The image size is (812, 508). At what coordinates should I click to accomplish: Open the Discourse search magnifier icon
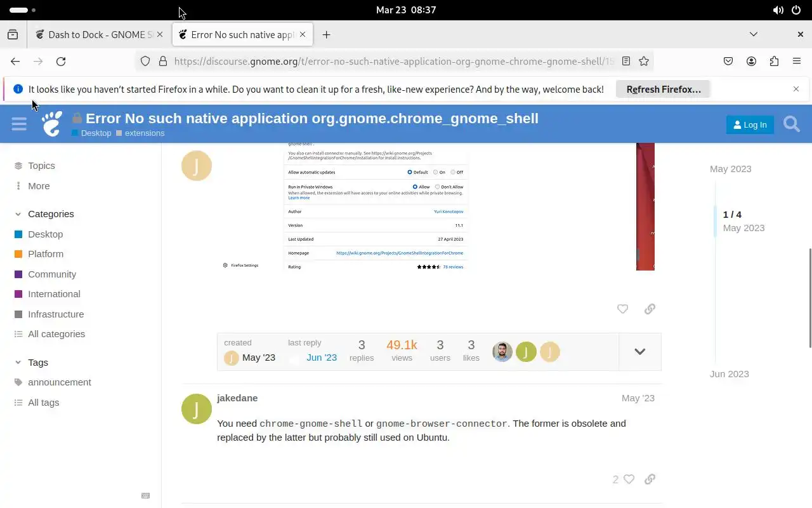click(x=792, y=124)
